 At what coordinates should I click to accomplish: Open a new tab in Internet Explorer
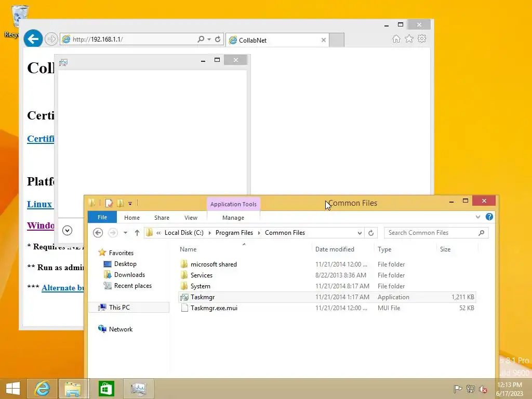pos(337,40)
